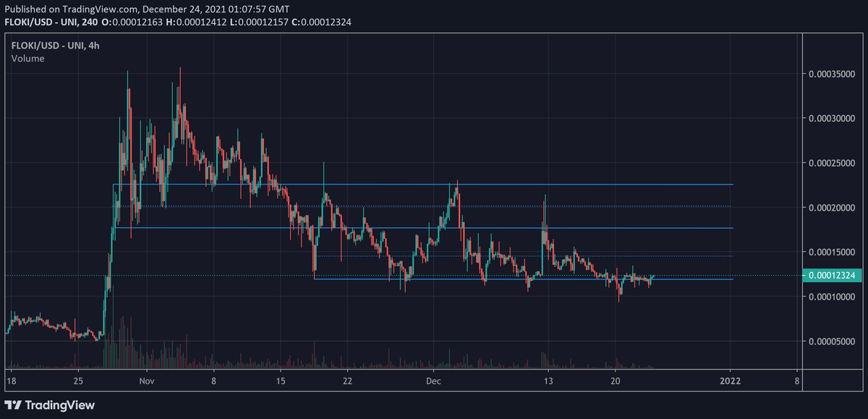Click the 2022 label on the time axis
The width and height of the screenshot is (868, 419).
click(731, 380)
